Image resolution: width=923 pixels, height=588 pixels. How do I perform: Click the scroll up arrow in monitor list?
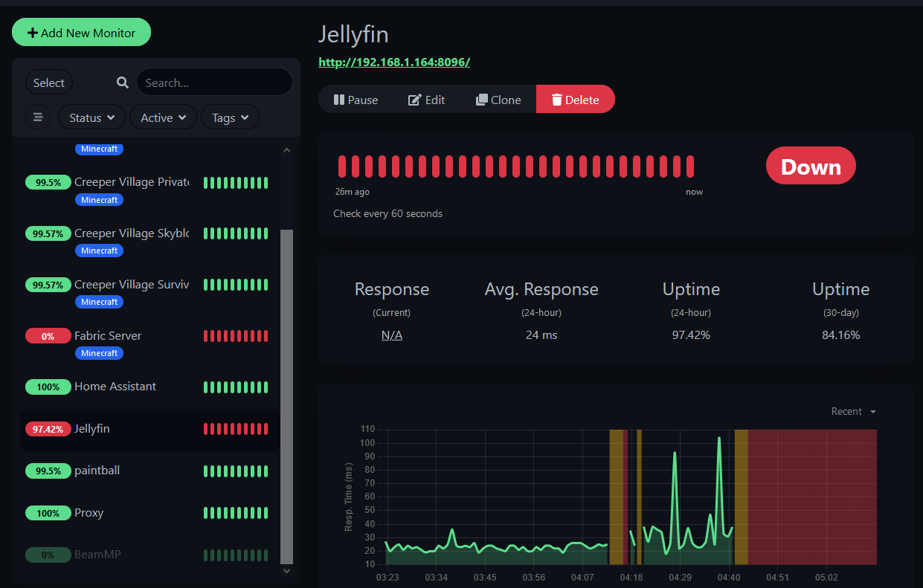(287, 150)
